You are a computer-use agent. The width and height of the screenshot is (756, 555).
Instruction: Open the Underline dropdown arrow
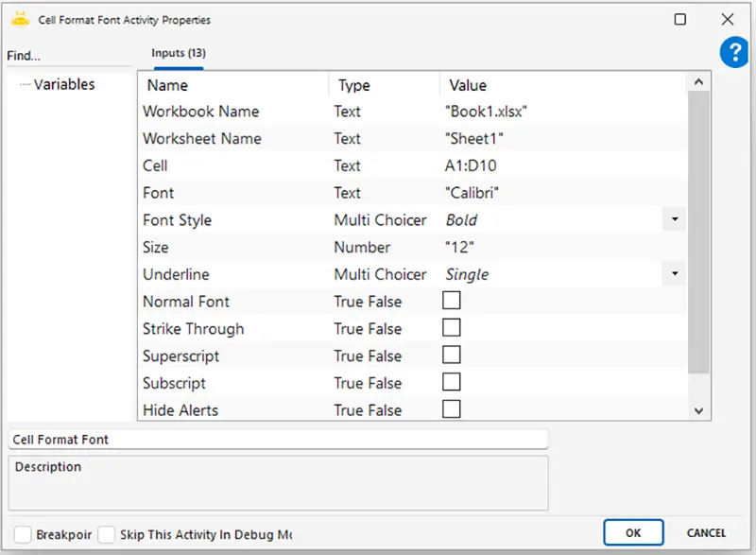[x=675, y=274]
